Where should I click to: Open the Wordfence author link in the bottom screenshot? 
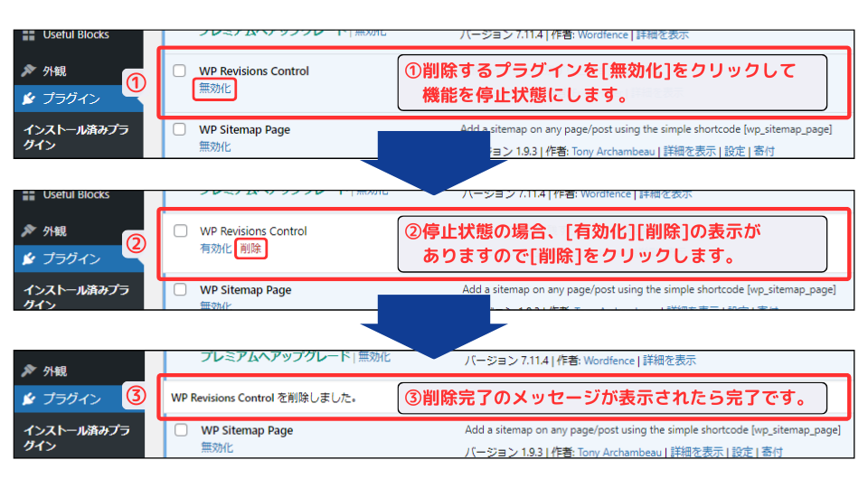[x=609, y=361]
